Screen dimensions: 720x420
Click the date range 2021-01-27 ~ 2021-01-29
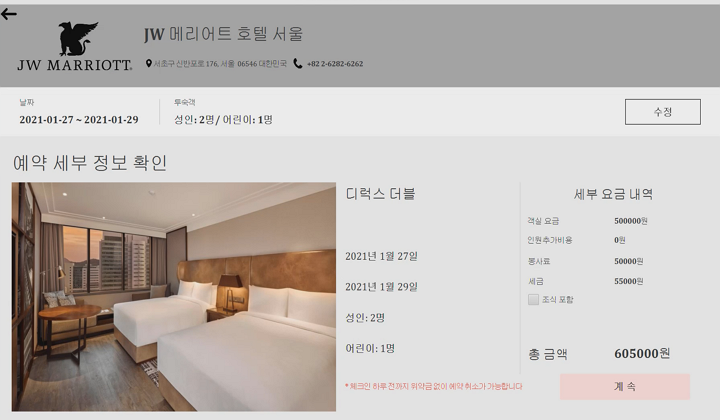pos(79,120)
